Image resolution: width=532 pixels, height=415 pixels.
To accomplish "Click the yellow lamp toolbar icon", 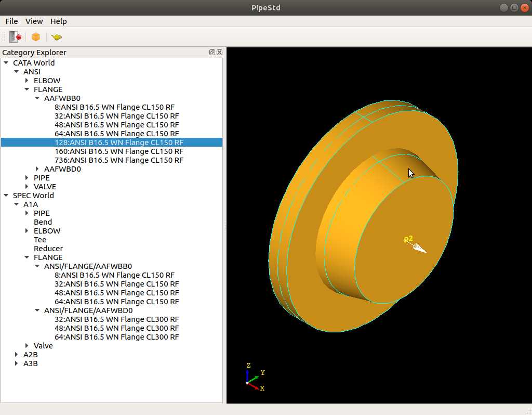I will 56,37.
